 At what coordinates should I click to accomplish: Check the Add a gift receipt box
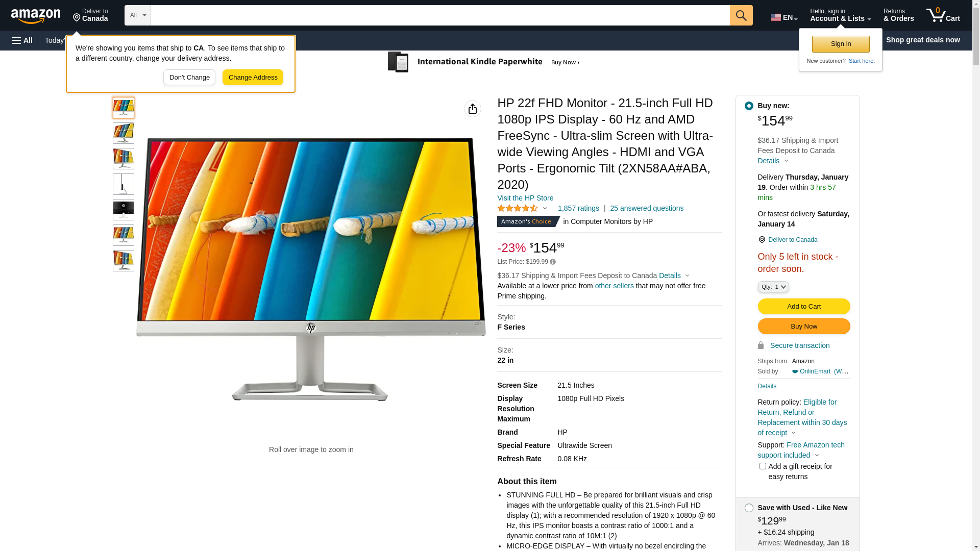point(763,466)
